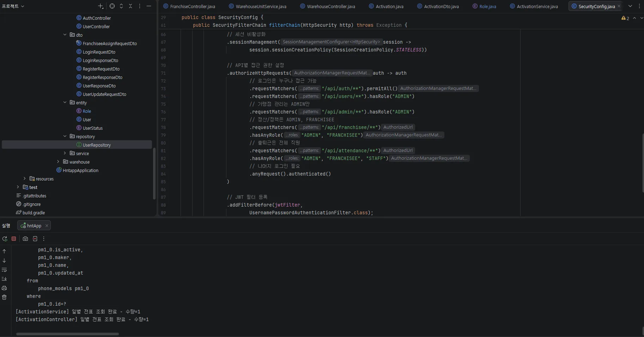Select the .gitignore file
Image resolution: width=644 pixels, height=337 pixels.
28,204
